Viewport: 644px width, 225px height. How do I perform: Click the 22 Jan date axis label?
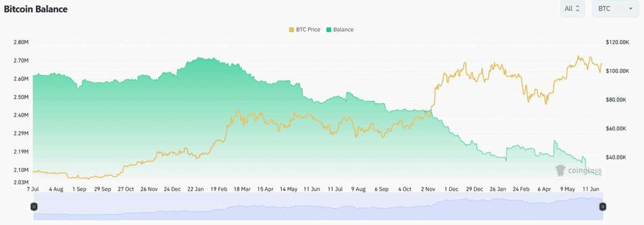pos(195,189)
